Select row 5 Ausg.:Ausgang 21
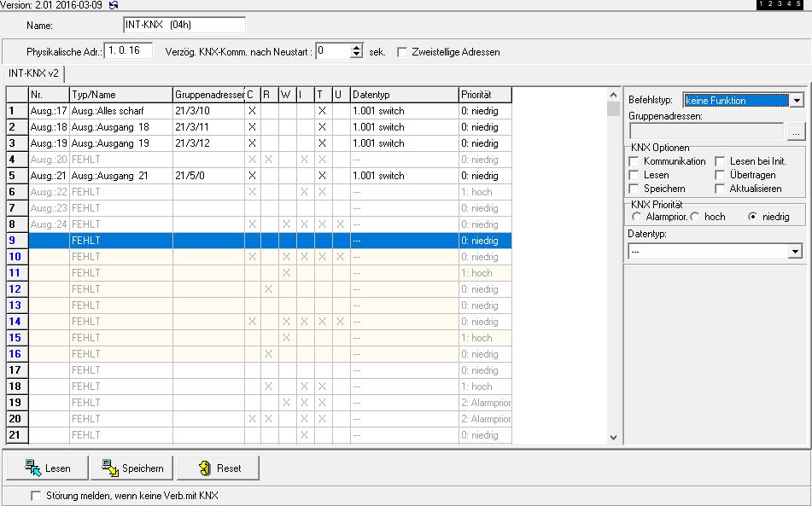This screenshot has height=506, width=812. click(x=109, y=176)
